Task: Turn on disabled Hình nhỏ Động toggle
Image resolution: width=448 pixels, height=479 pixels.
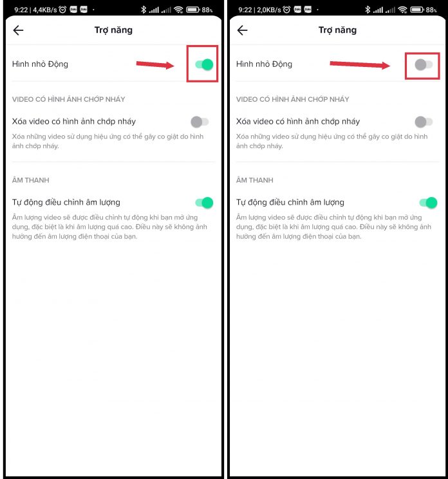Action: tap(424, 64)
